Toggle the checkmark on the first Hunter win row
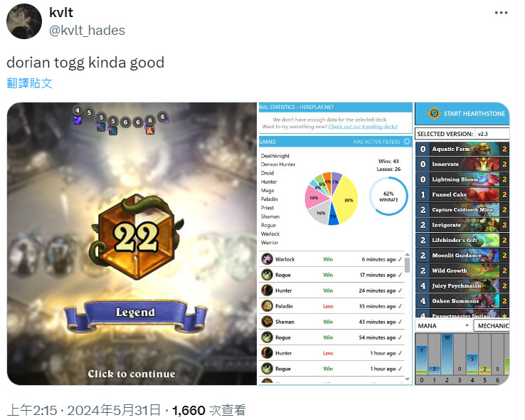The width and height of the screenshot is (525, 420). click(400, 290)
